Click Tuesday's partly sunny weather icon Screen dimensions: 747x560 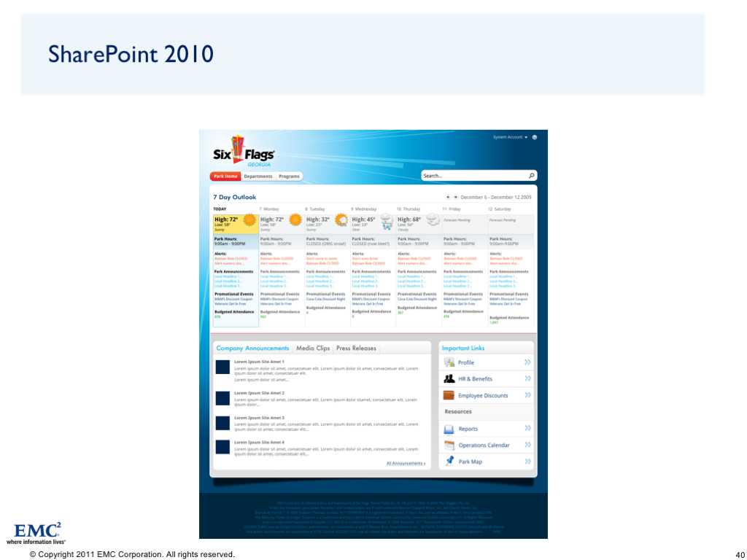pos(341,220)
